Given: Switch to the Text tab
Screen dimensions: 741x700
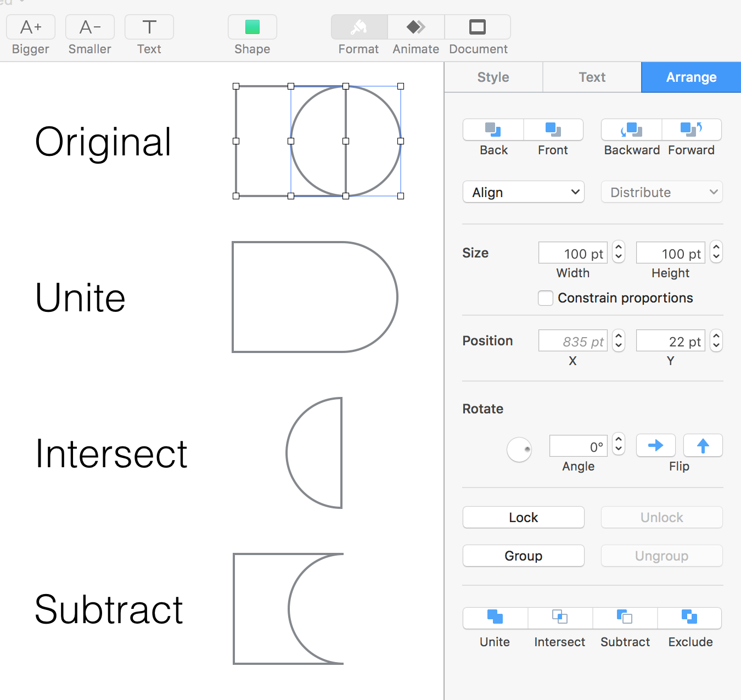Looking at the screenshot, I should coord(592,77).
